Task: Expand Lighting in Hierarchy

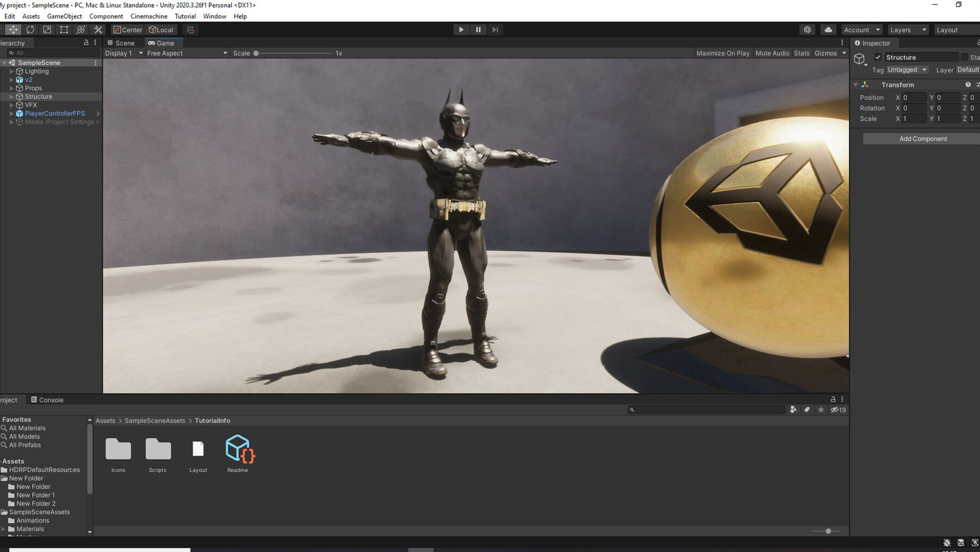Action: coord(11,71)
